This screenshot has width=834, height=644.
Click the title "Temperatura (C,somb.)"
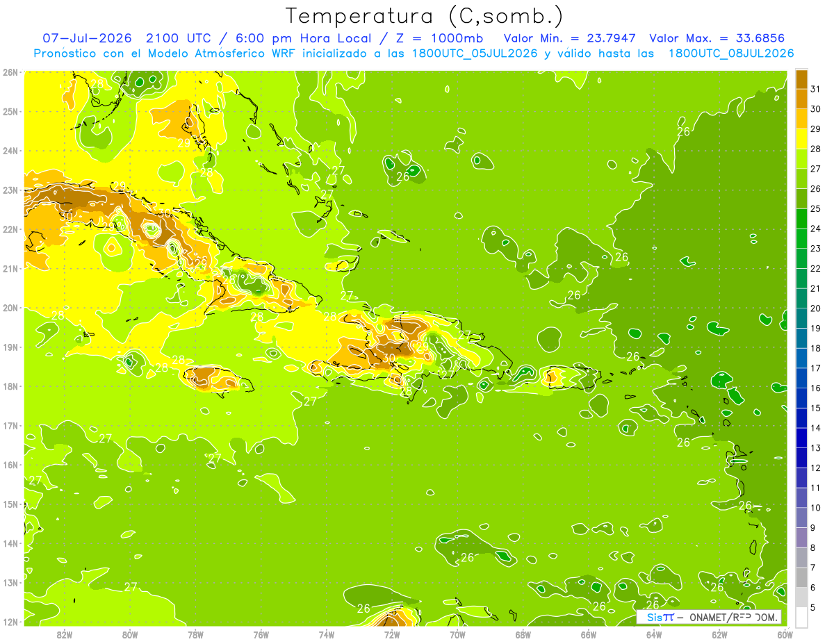pos(425,16)
